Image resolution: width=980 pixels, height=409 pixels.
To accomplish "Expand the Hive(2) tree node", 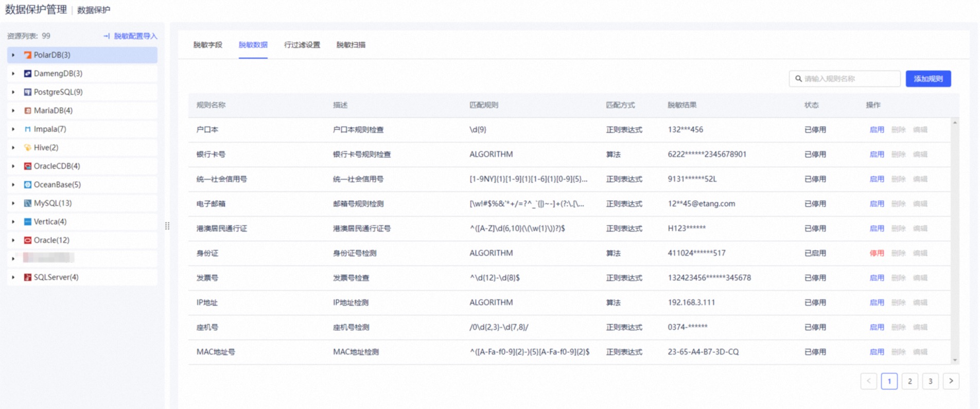I will pyautogui.click(x=13, y=148).
